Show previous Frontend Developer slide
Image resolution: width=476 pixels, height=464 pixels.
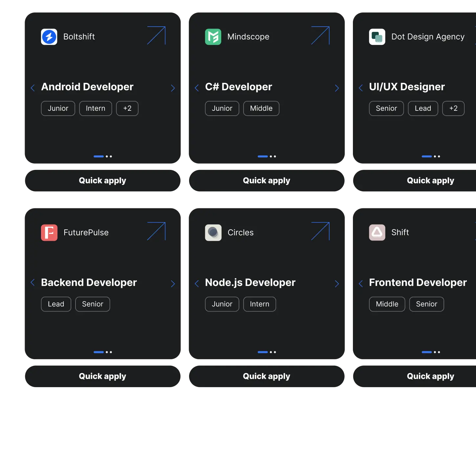(361, 284)
